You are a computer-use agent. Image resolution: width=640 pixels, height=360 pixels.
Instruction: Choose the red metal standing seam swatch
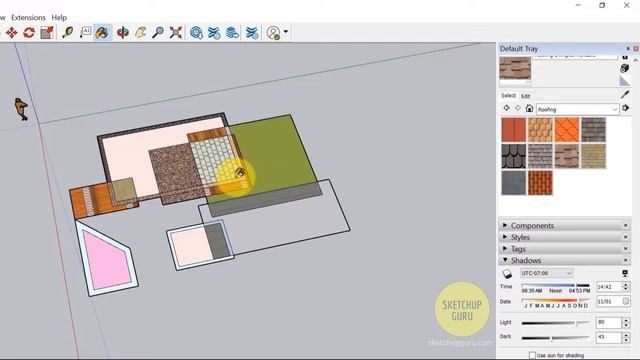513,130
